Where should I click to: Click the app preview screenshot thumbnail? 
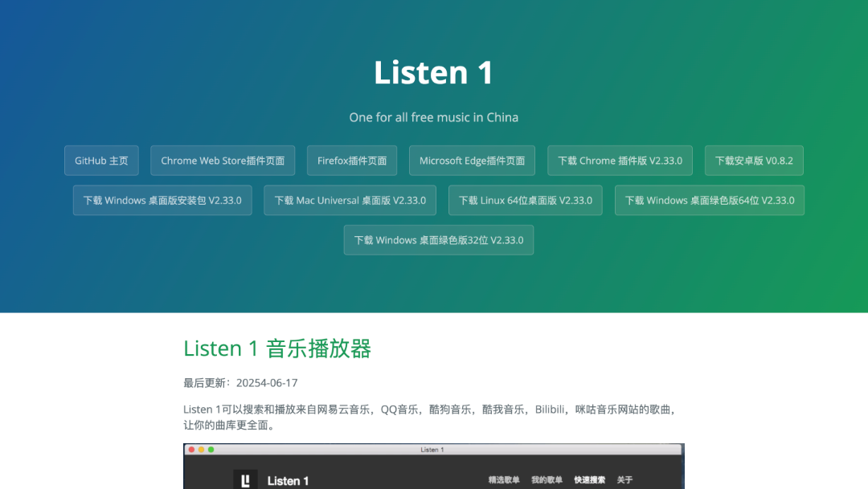tap(434, 466)
